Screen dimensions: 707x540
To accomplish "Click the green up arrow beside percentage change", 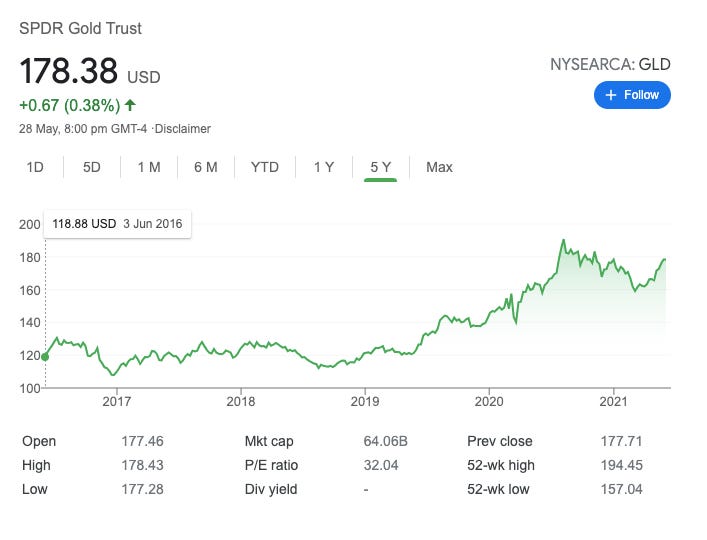I will tap(130, 105).
